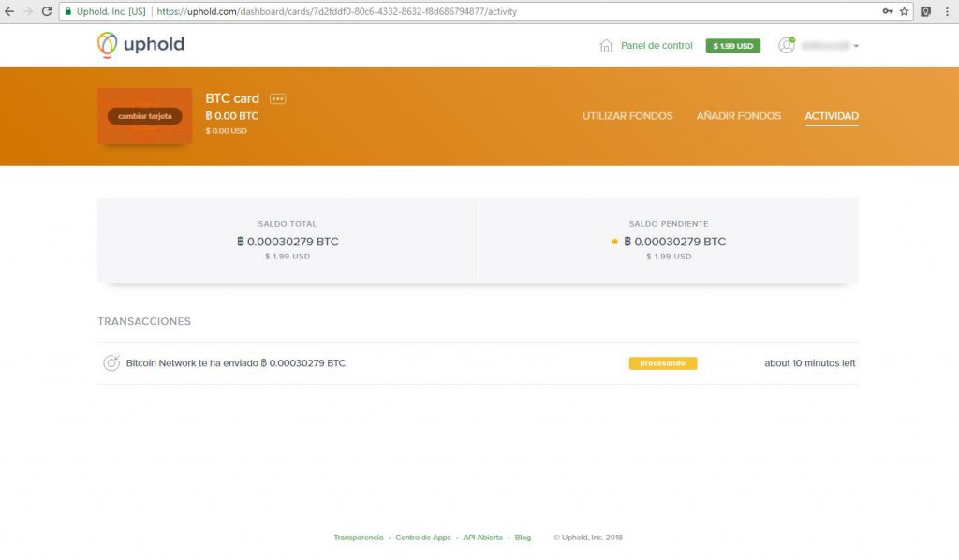Image resolution: width=959 pixels, height=560 pixels.
Task: Open the BTC card three-dot options
Action: point(277,98)
